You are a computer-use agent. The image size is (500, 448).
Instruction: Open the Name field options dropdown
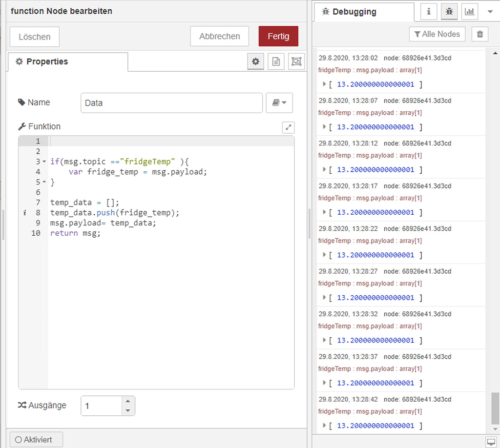tap(279, 102)
